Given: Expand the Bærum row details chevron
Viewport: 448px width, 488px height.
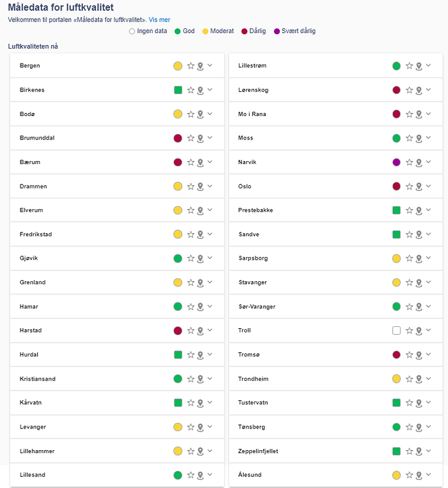Looking at the screenshot, I should click(210, 162).
